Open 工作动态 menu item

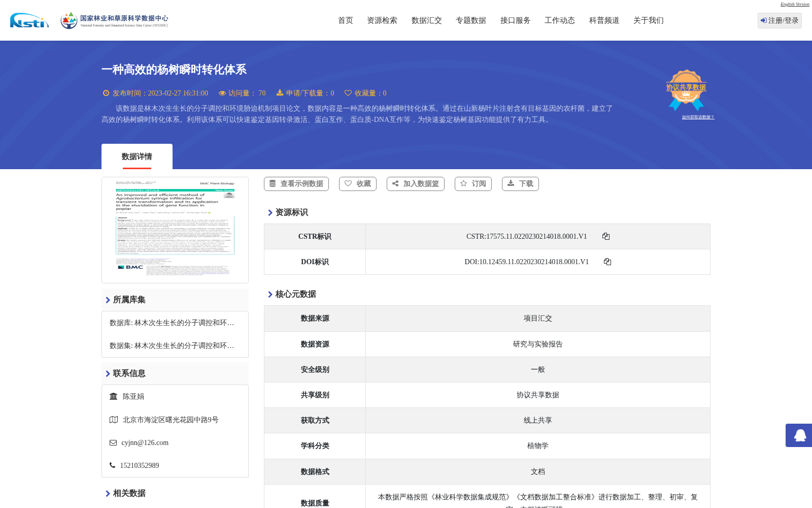coord(560,20)
